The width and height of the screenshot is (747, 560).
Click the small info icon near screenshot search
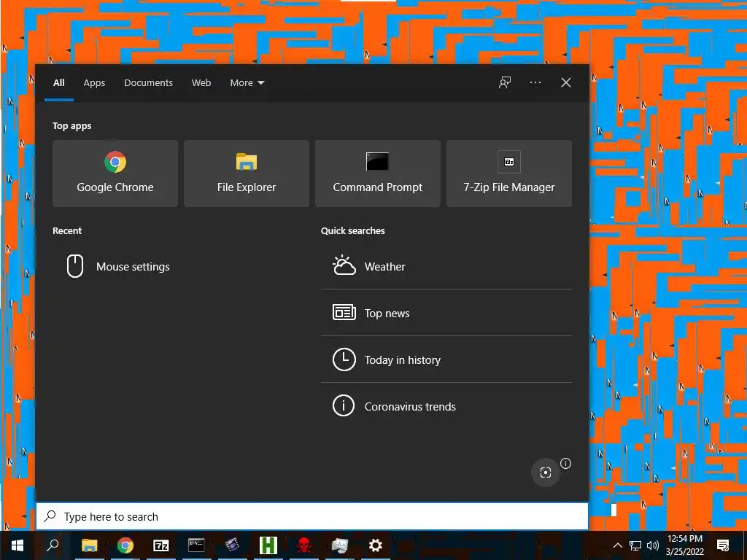(x=565, y=463)
